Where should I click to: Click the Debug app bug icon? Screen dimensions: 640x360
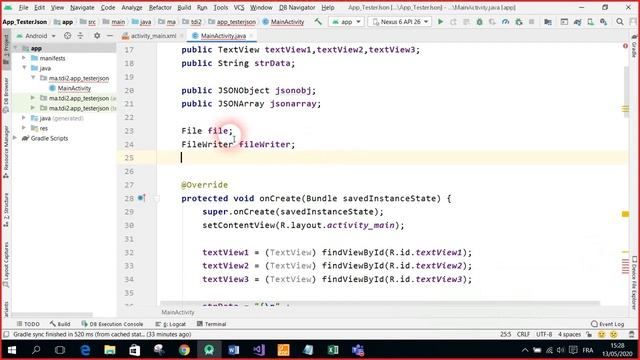479,22
